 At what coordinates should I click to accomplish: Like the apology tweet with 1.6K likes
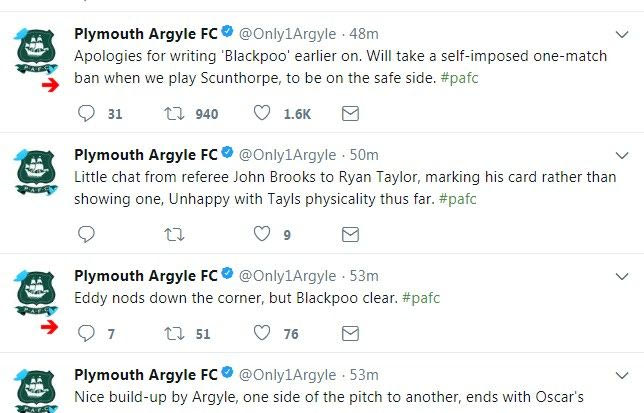click(x=263, y=114)
